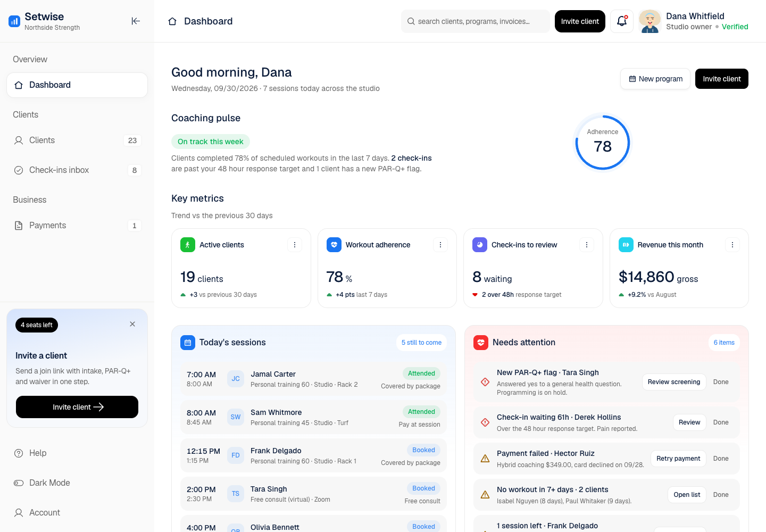The width and height of the screenshot is (766, 532).
Task: Open Dana Whitfield's profile avatar
Action: point(650,21)
